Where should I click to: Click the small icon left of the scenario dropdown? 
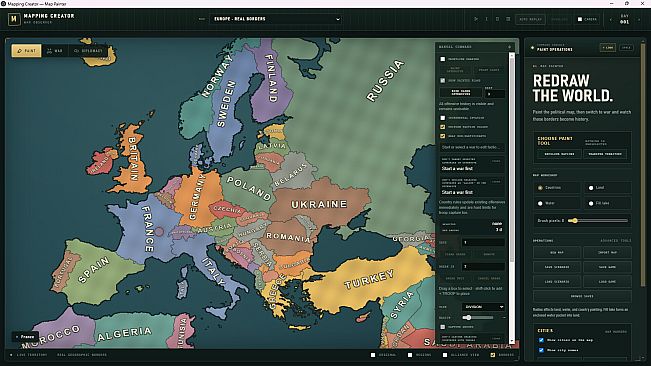click(x=202, y=19)
